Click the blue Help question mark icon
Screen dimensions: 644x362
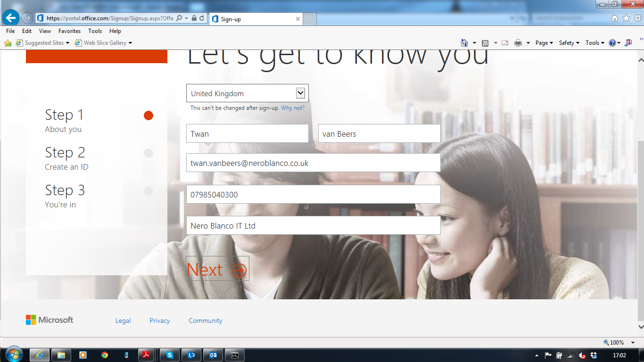pos(612,43)
